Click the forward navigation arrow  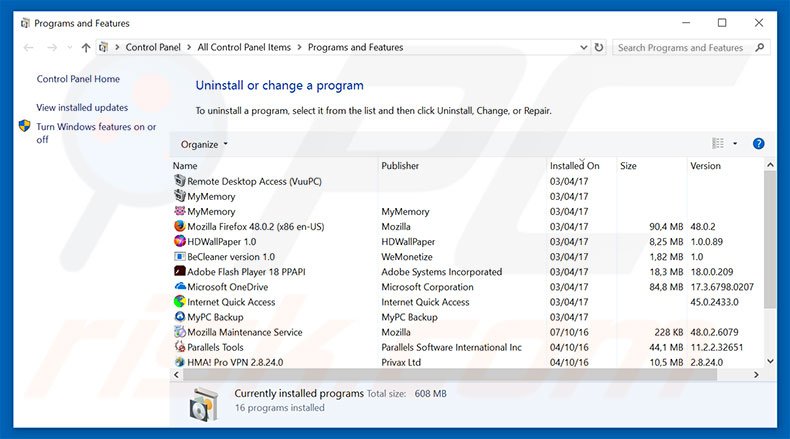52,47
